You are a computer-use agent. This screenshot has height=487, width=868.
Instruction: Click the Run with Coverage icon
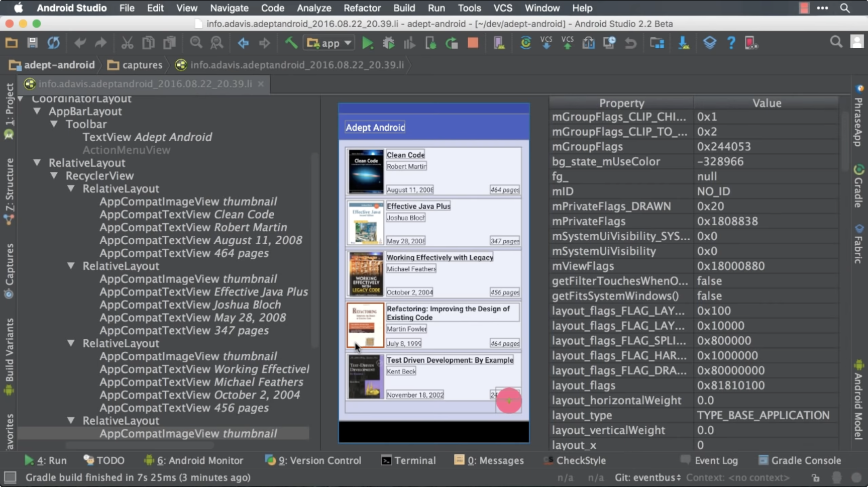pos(409,43)
